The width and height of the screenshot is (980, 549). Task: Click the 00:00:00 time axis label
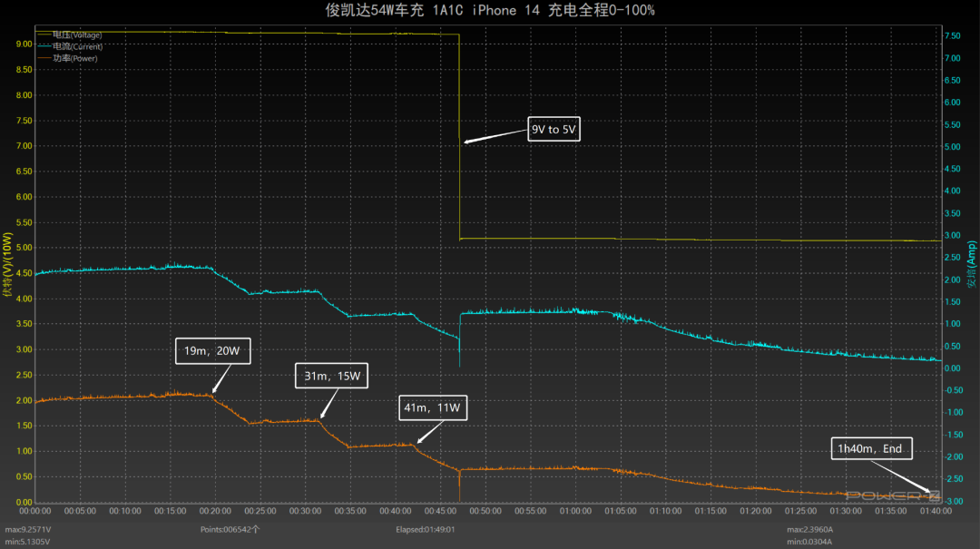(35, 511)
